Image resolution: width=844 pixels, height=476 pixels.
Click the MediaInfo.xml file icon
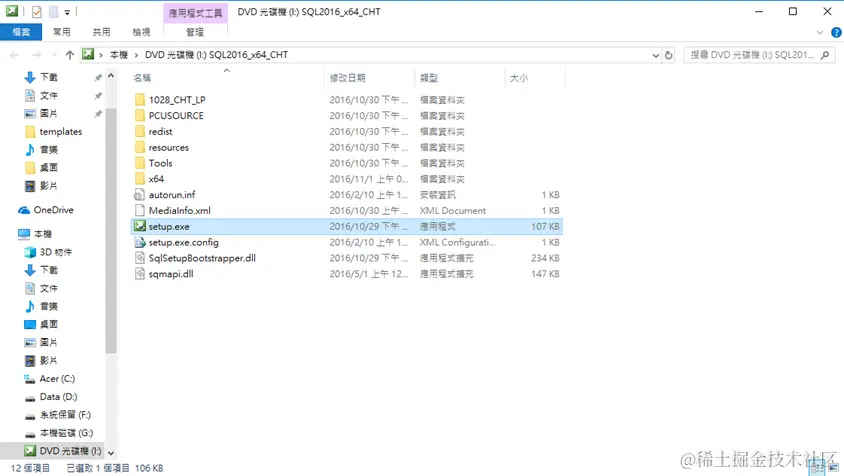click(x=140, y=211)
